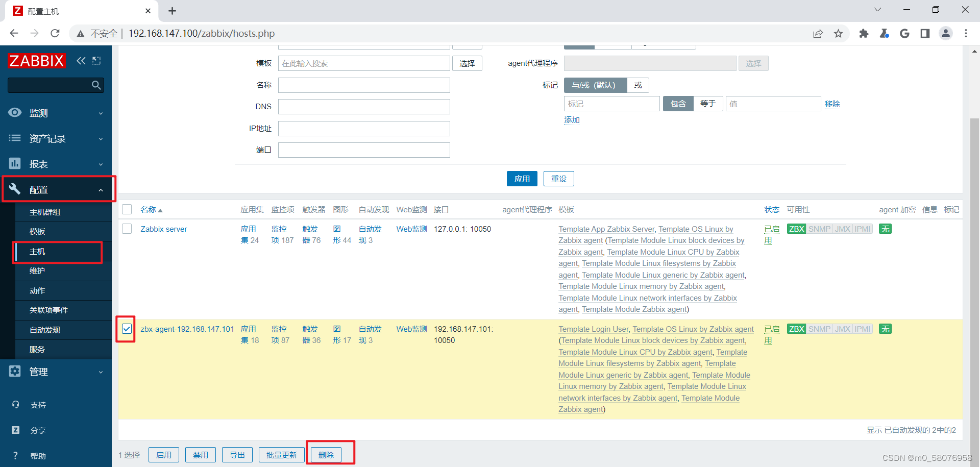Close the 配置主机 browser tab
Image resolution: width=980 pixels, height=467 pixels.
(x=148, y=11)
